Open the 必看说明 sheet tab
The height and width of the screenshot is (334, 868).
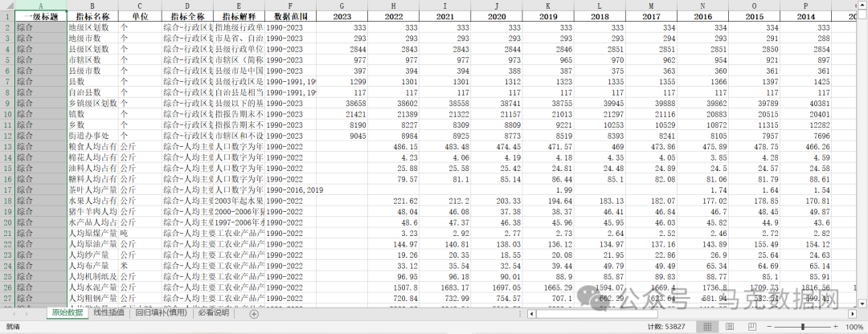(x=214, y=313)
